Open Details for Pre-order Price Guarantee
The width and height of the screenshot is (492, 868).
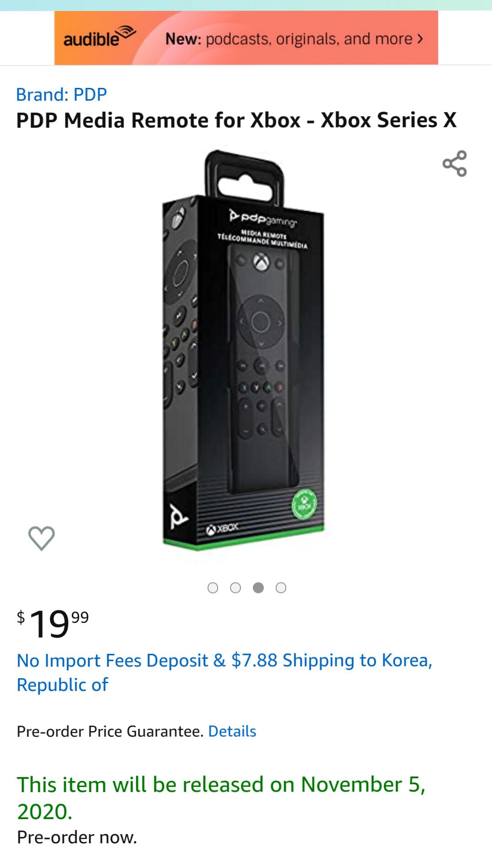(232, 731)
